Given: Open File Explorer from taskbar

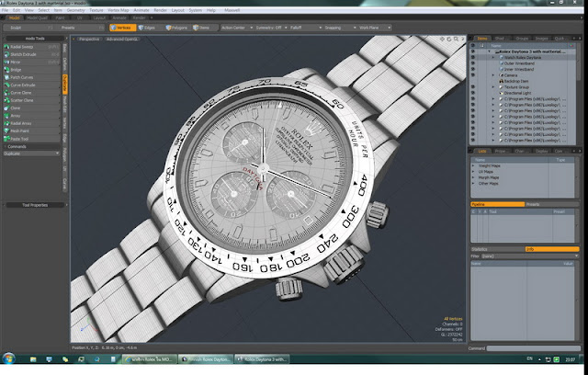Looking at the screenshot, I should [x=33, y=359].
